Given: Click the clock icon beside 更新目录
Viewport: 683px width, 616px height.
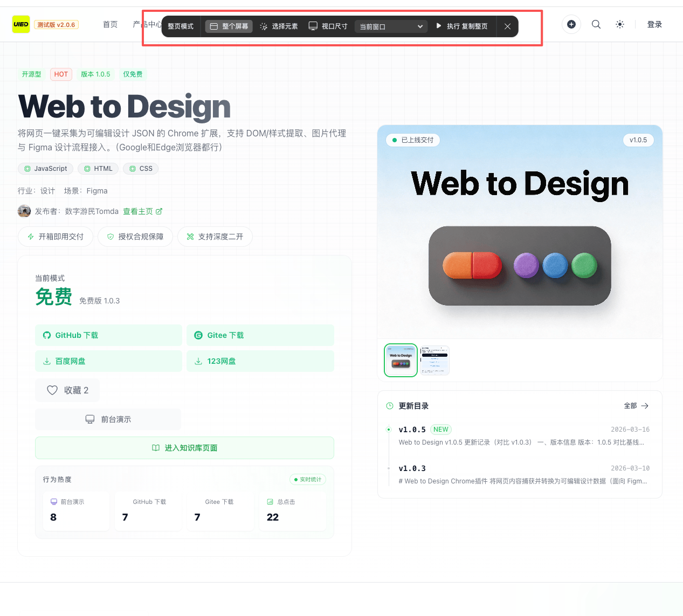Looking at the screenshot, I should (390, 406).
